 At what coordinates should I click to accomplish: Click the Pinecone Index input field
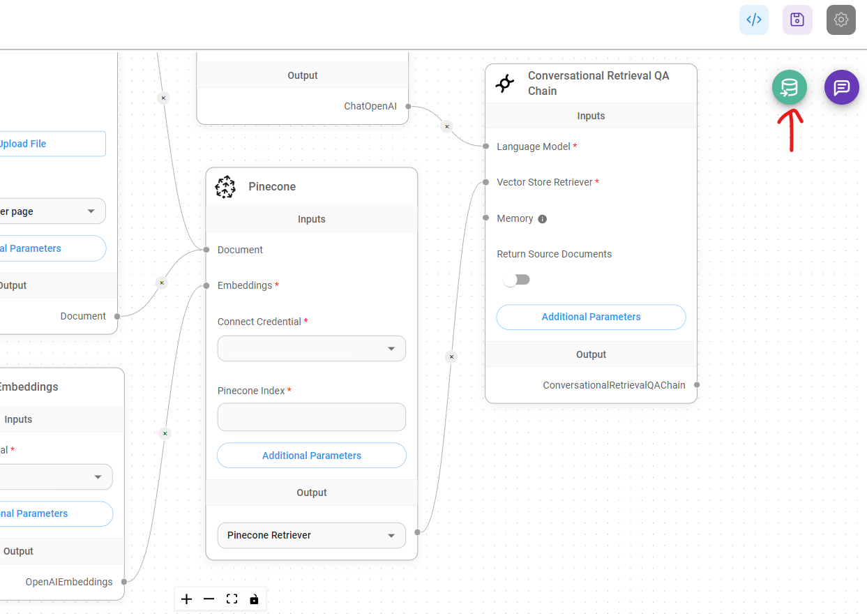click(x=312, y=417)
